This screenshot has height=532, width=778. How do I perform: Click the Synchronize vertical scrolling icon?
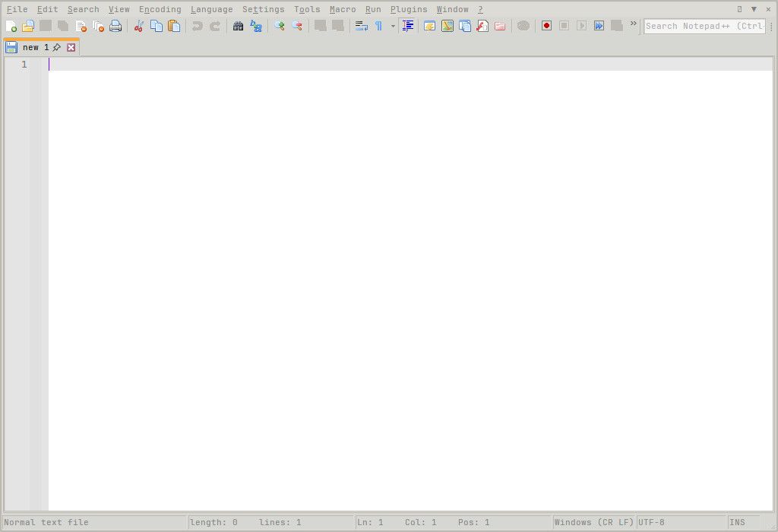click(x=321, y=26)
